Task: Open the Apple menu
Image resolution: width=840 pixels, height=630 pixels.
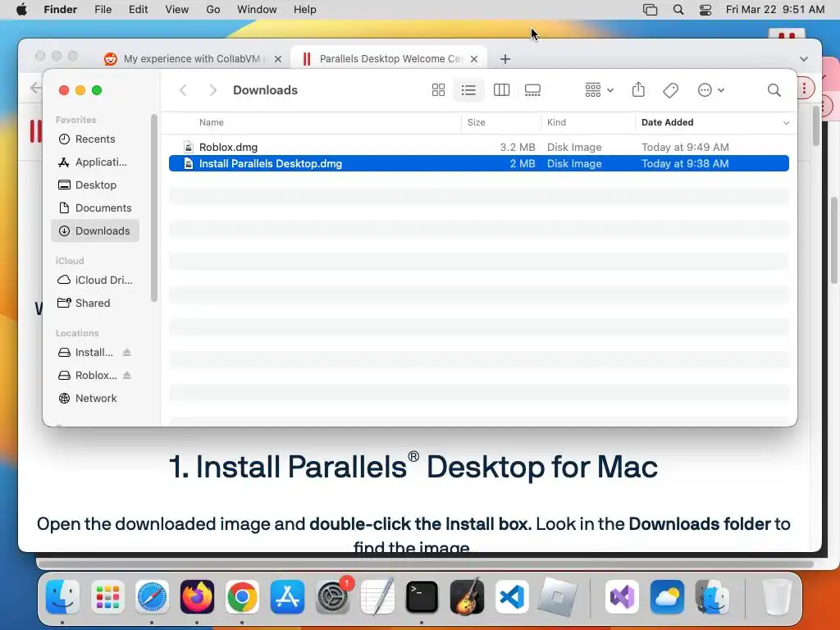Action: tap(22, 10)
